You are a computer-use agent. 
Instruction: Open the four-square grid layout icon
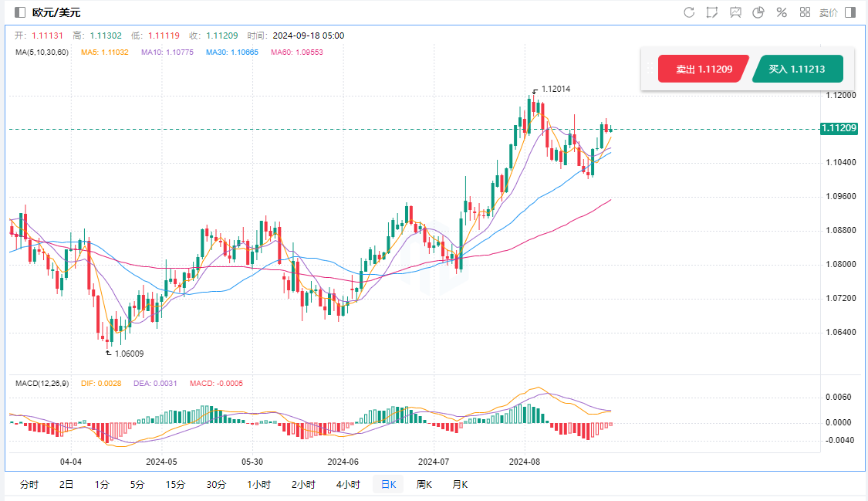pyautogui.click(x=805, y=12)
